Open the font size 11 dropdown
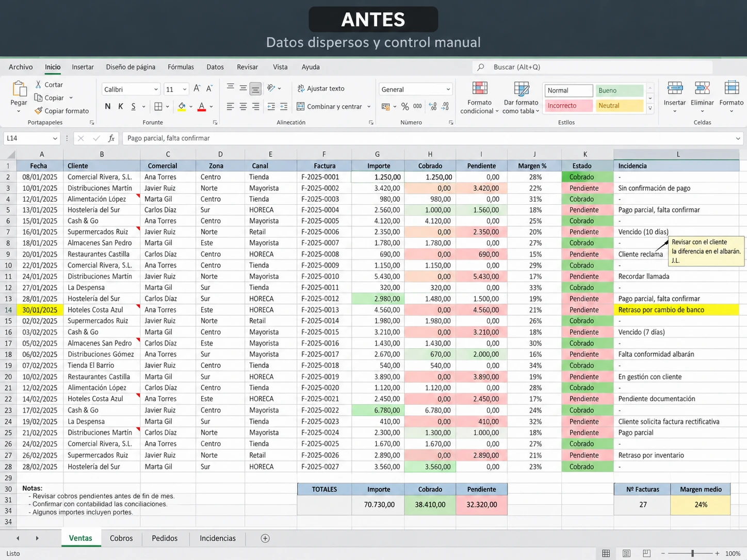 coord(185,89)
